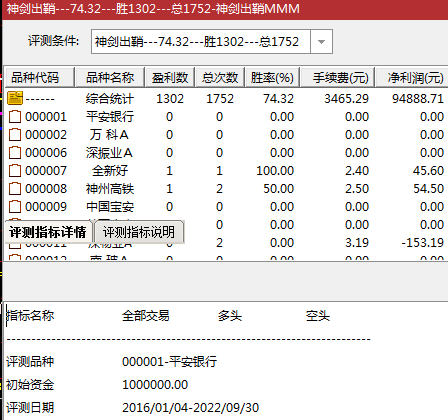Sort by 盈利数 column header
Image resolution: width=448 pixels, height=420 pixels.
pyautogui.click(x=170, y=77)
